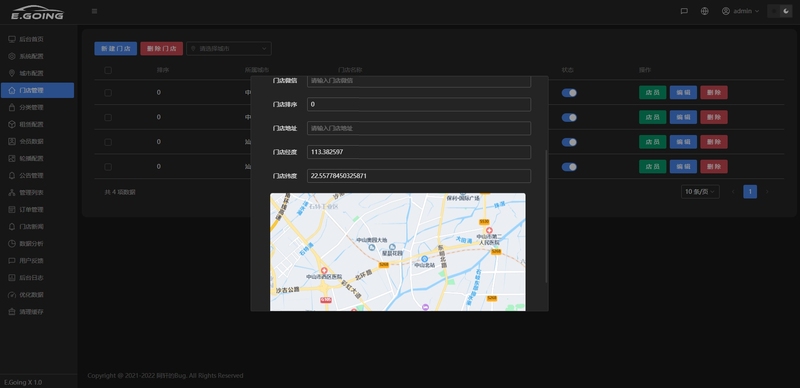This screenshot has width=800, height=388.
Task: Click the 租赁配置 cube icon
Action: [12, 124]
